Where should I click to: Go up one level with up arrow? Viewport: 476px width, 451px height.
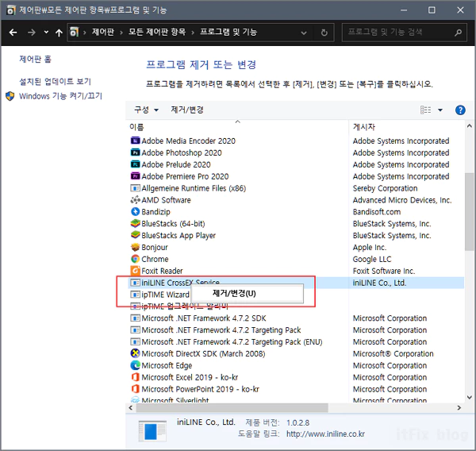(x=59, y=33)
